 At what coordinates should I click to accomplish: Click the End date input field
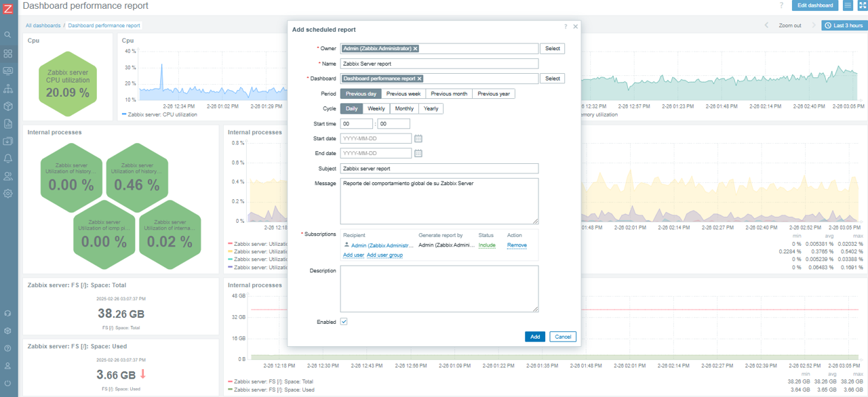376,153
